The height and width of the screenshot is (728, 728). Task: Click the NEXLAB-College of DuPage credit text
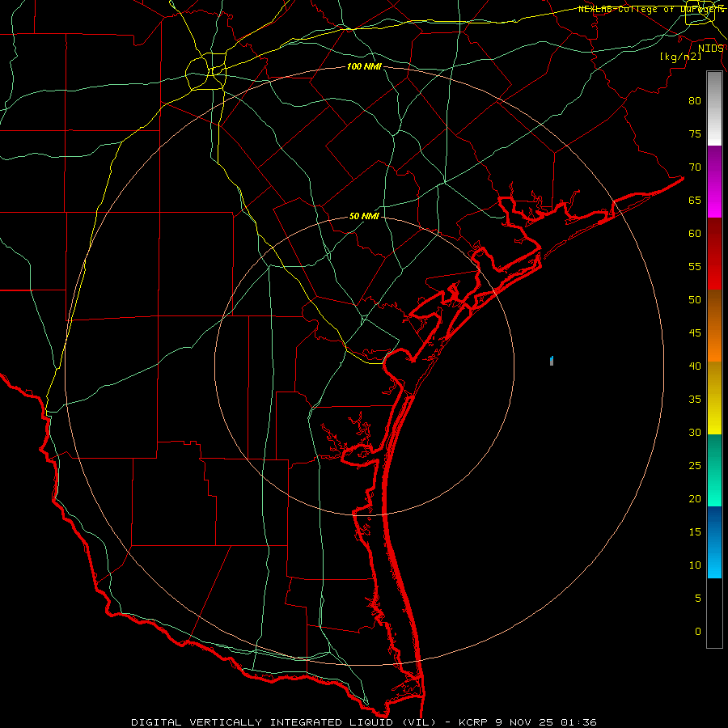click(x=650, y=9)
